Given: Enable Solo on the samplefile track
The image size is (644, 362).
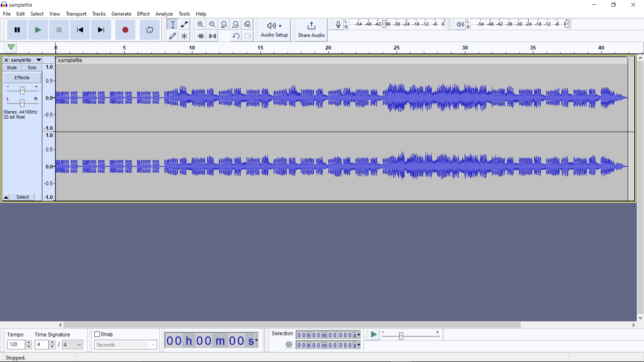Looking at the screenshot, I should (32, 67).
